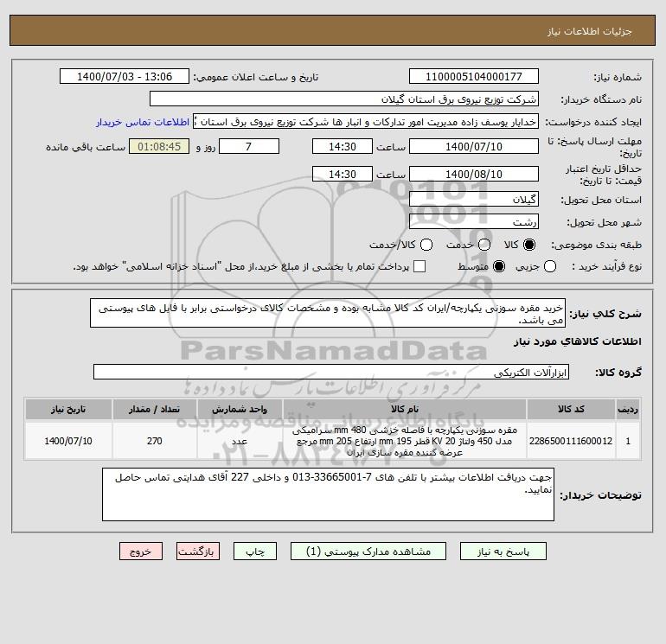Click the اطلاعات کالاهای مورد نیاز heading
This screenshot has width=666, height=644.
click(578, 341)
